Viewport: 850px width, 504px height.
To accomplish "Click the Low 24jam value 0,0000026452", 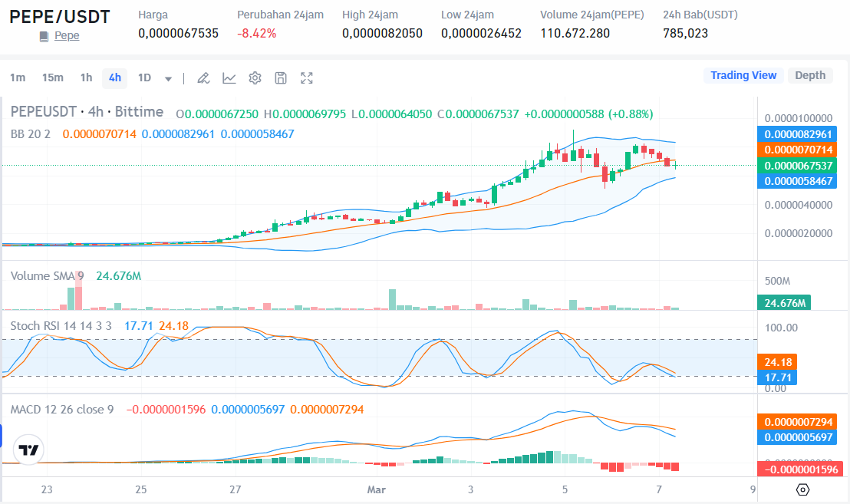I will click(x=481, y=34).
